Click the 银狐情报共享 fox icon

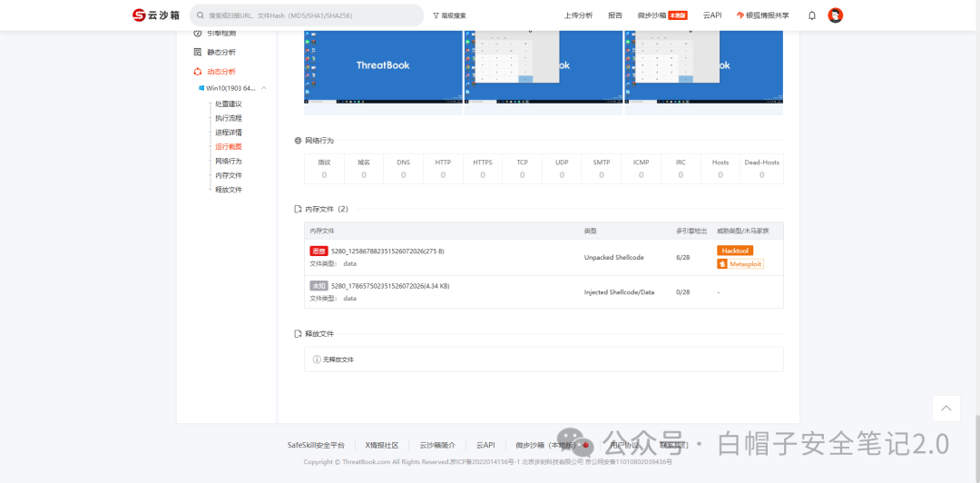(x=740, y=15)
